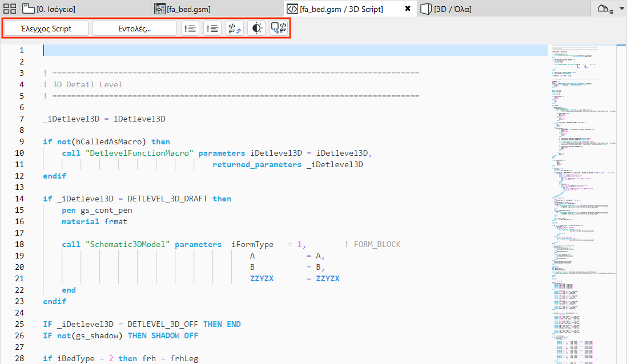Toggle the editor contrast/dark mode icon
This screenshot has width=627, height=364.
pos(256,27)
